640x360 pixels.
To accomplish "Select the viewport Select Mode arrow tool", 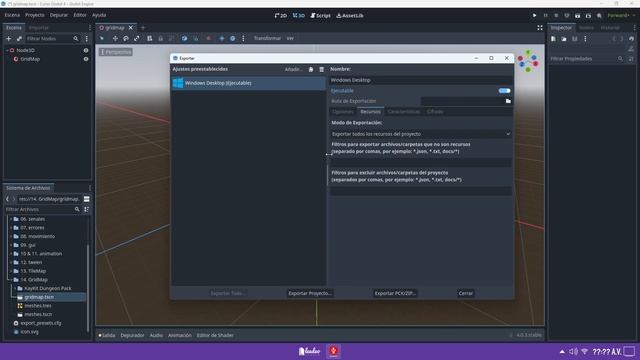I will coord(102,38).
